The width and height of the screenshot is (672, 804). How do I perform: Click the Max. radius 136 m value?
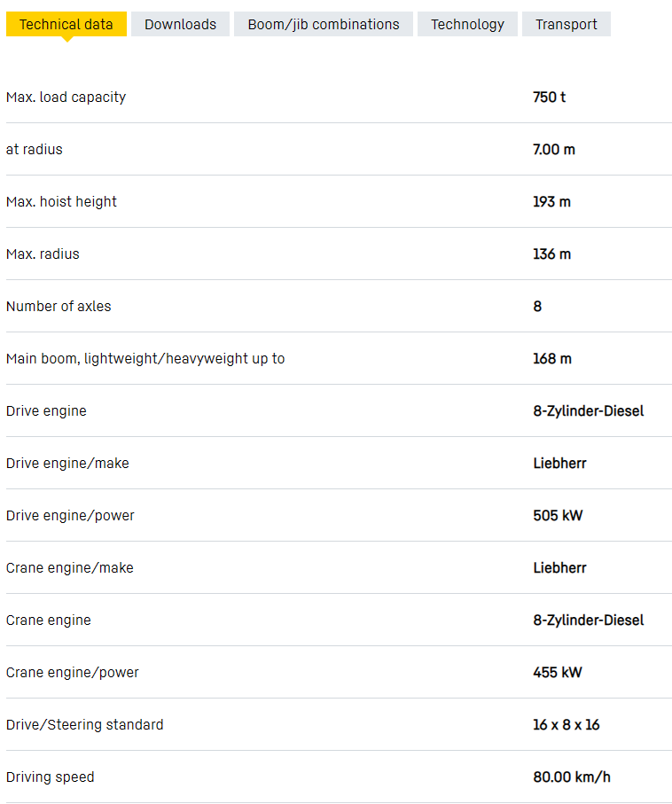[551, 254]
